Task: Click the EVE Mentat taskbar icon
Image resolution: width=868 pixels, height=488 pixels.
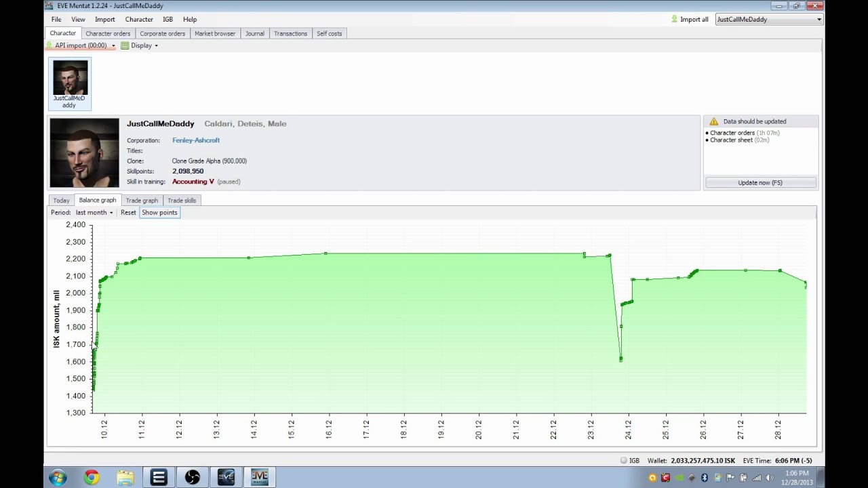Action: [260, 477]
